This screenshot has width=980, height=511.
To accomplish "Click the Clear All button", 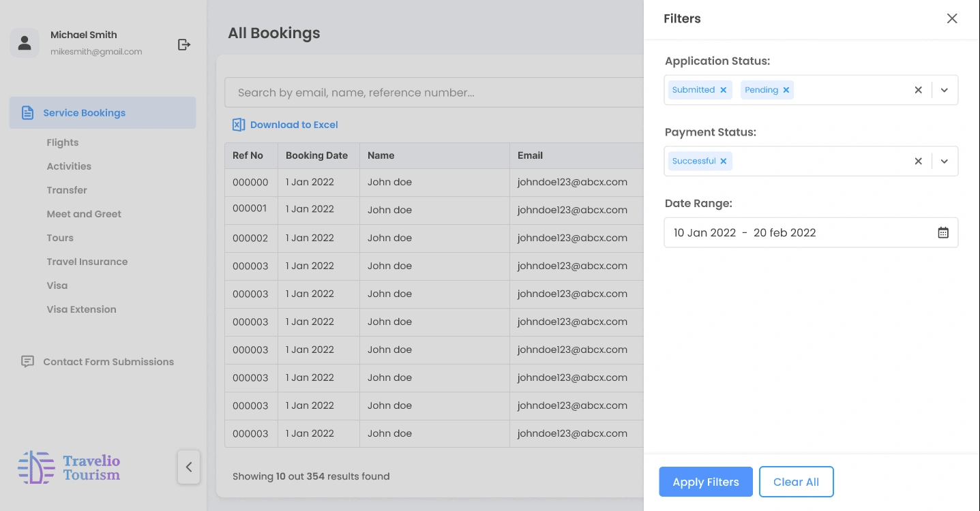I will [796, 482].
